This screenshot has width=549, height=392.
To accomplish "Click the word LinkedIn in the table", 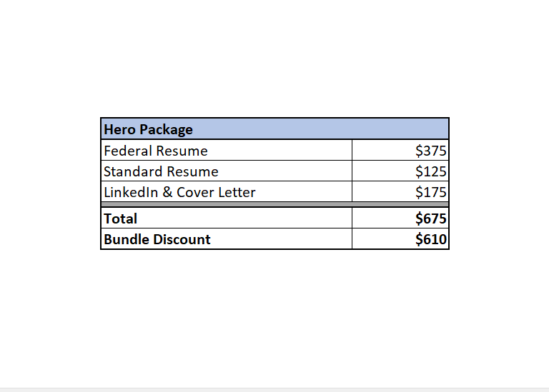I will (x=131, y=192).
